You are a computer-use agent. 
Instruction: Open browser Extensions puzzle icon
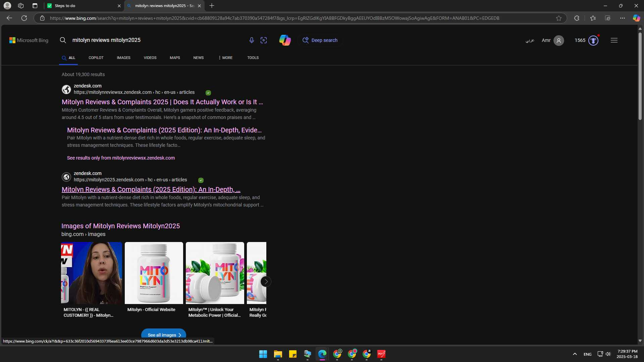coord(577,18)
